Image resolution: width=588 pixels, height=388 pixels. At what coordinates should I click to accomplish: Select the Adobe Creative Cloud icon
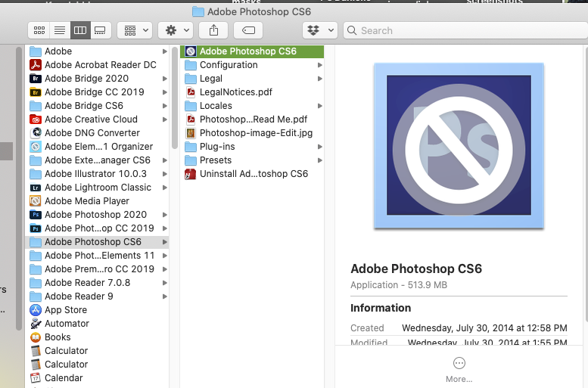pos(36,120)
